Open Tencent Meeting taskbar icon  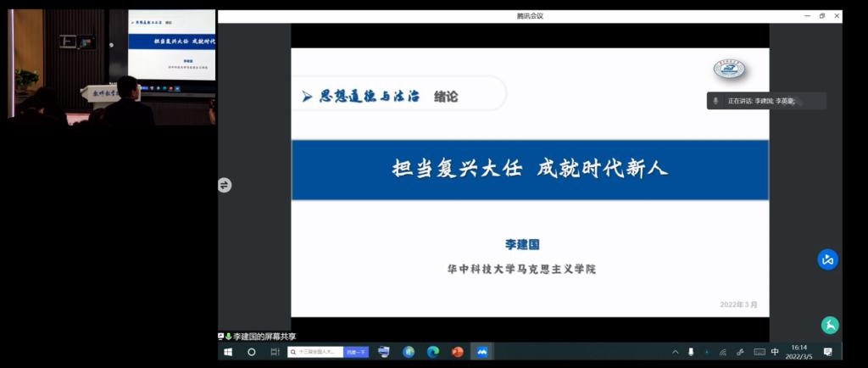(x=482, y=352)
